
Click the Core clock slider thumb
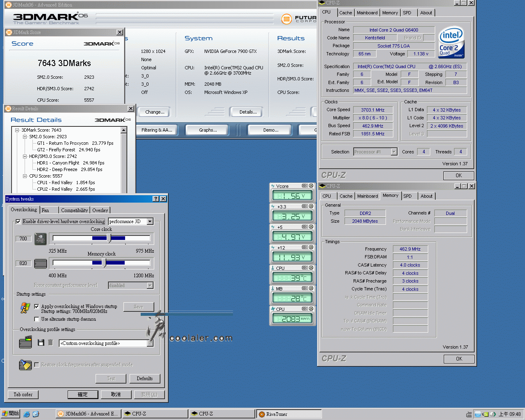(109, 238)
